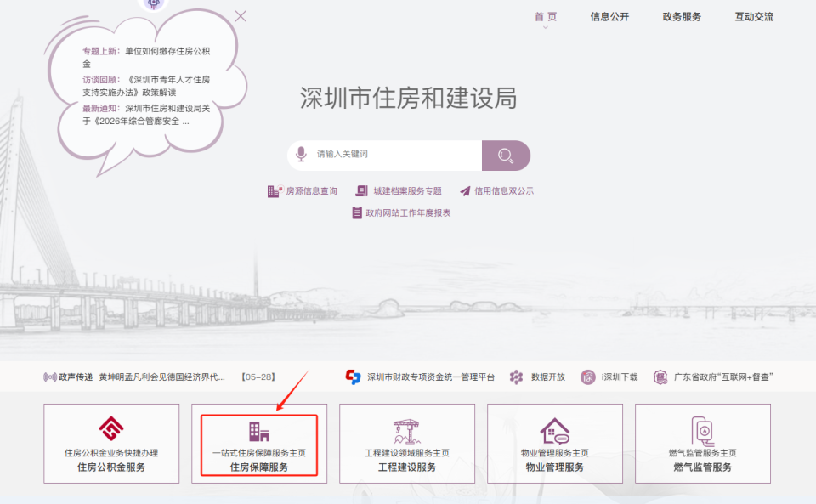Open the 住房公积金服务 card title
Image resolution: width=816 pixels, height=504 pixels.
point(111,467)
